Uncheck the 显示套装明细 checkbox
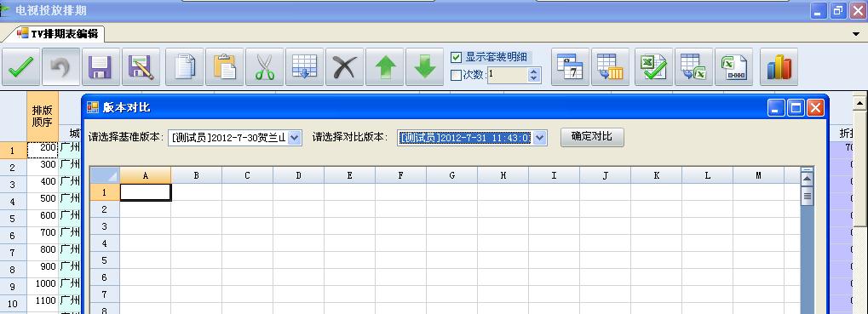Viewport: 868px width, 314px height. 456,57
